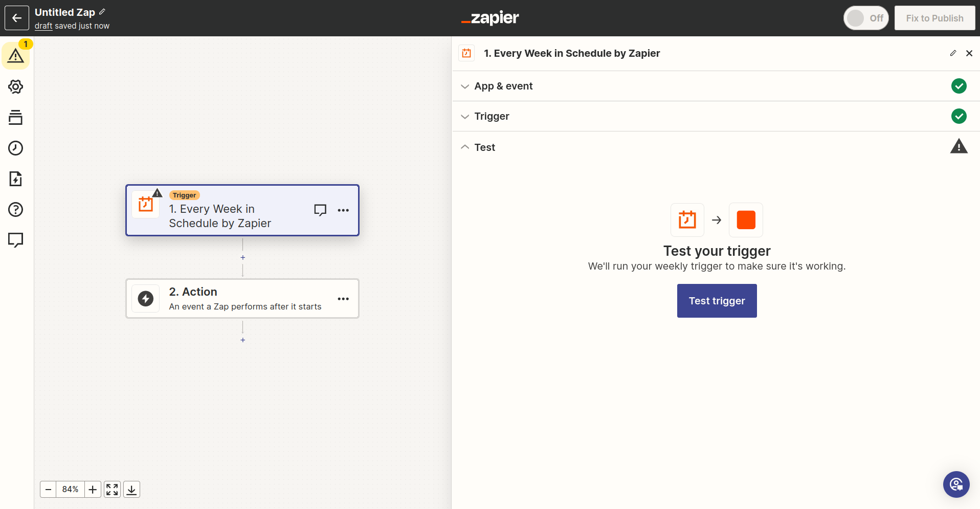
Task: Open the AI assistant chat bubble
Action: [x=956, y=484]
